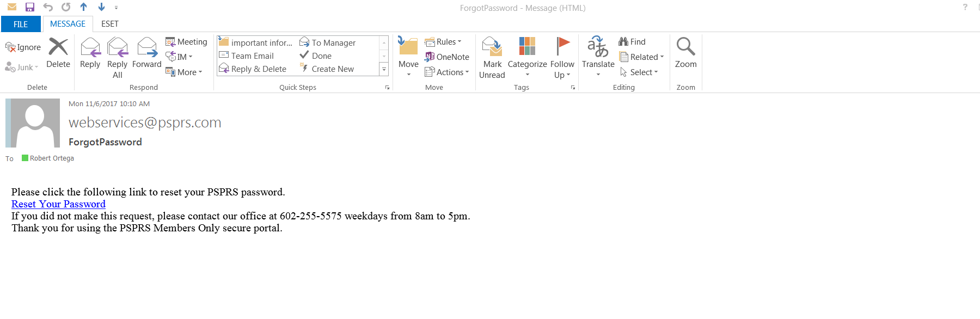980x319 pixels.
Task: Click the Zoom magnifier icon
Action: 685,48
